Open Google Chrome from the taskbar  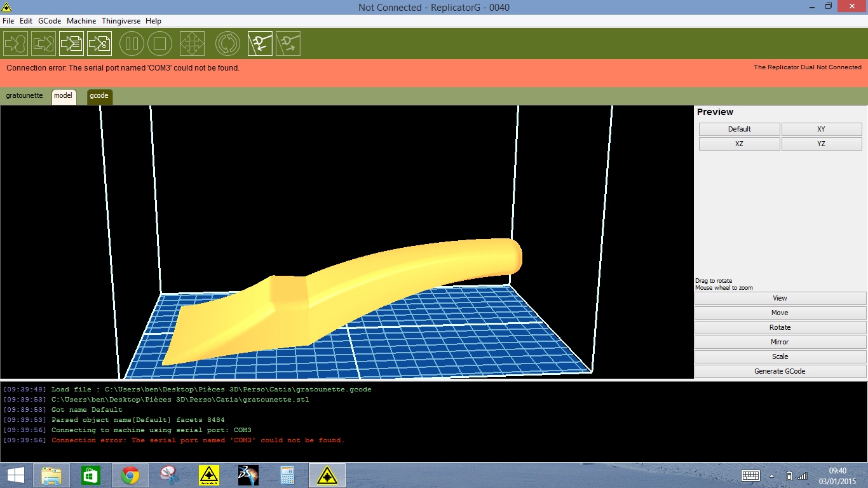point(130,475)
